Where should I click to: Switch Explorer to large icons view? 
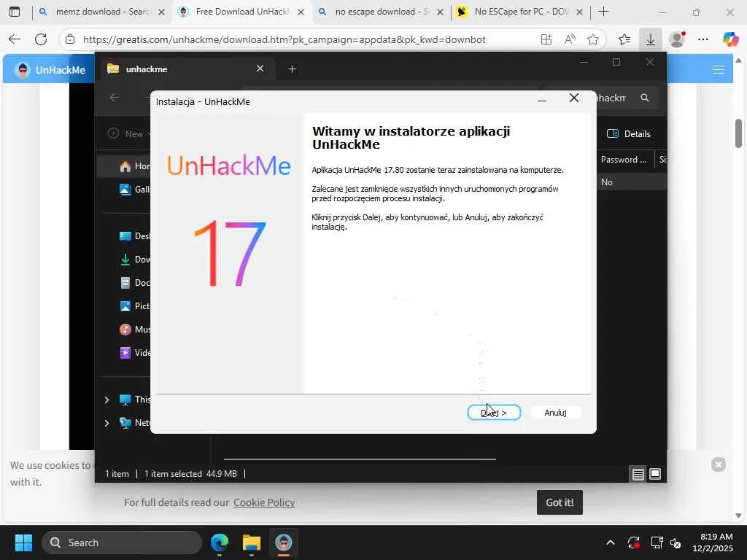655,474
